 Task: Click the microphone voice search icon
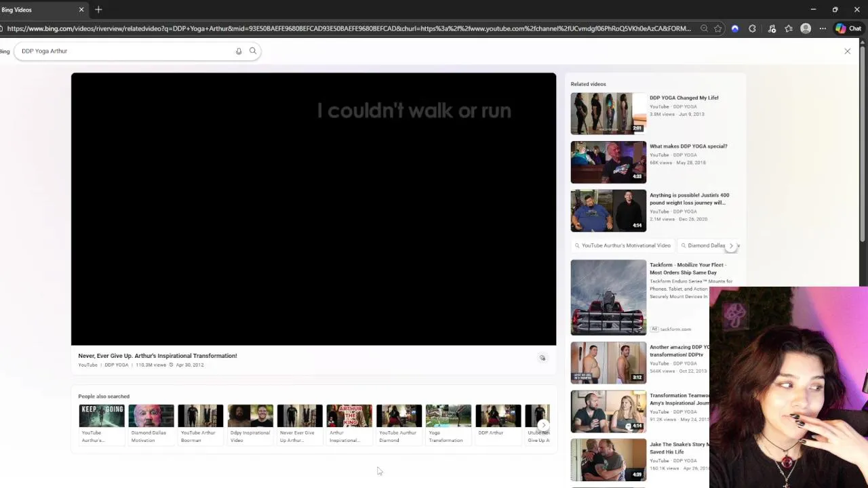239,51
